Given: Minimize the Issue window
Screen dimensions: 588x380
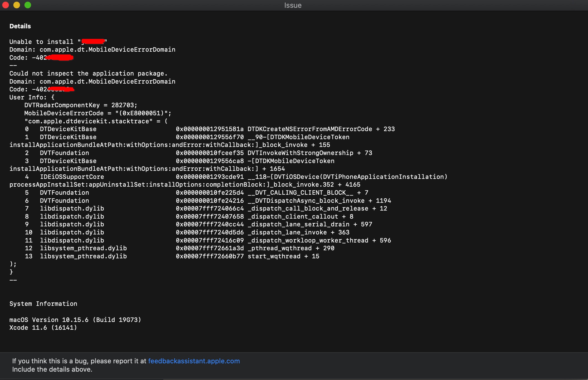Looking at the screenshot, I should (17, 5).
